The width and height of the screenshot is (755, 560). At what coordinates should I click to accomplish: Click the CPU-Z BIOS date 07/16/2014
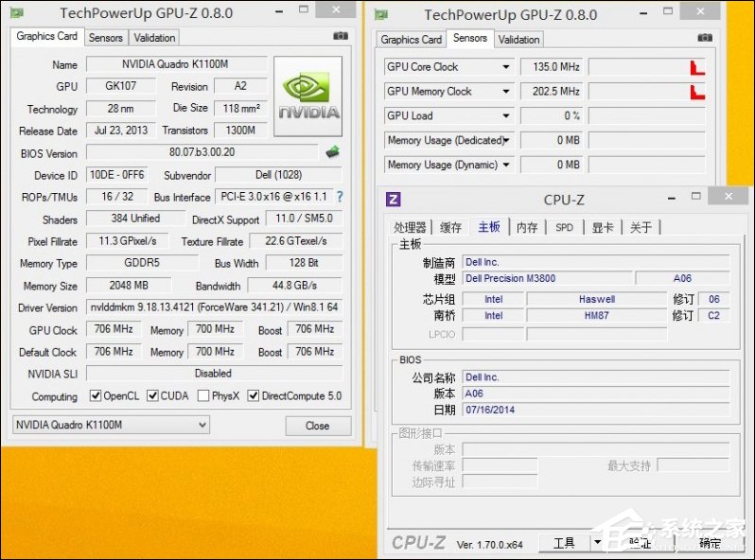coord(596,410)
